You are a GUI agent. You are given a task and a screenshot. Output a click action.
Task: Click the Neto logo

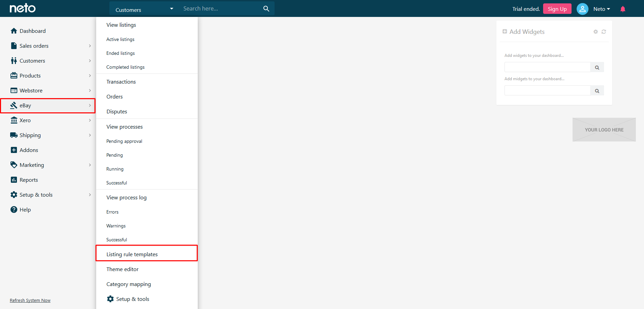coord(23,8)
